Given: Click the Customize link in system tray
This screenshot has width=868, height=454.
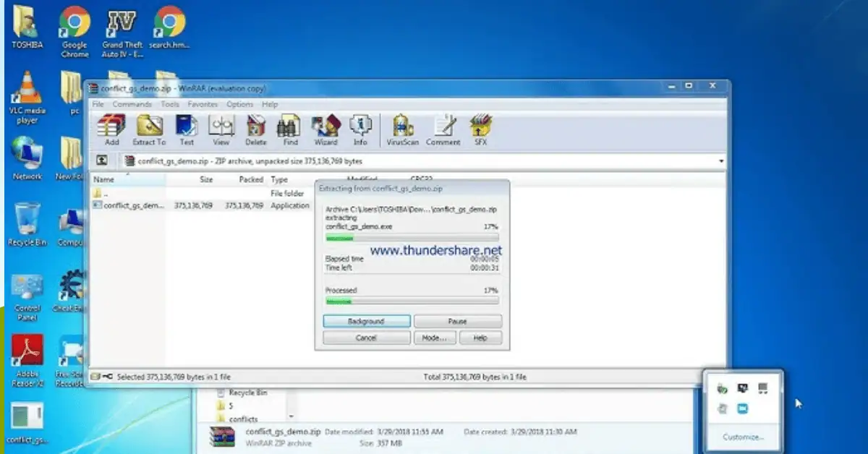Looking at the screenshot, I should coord(742,437).
